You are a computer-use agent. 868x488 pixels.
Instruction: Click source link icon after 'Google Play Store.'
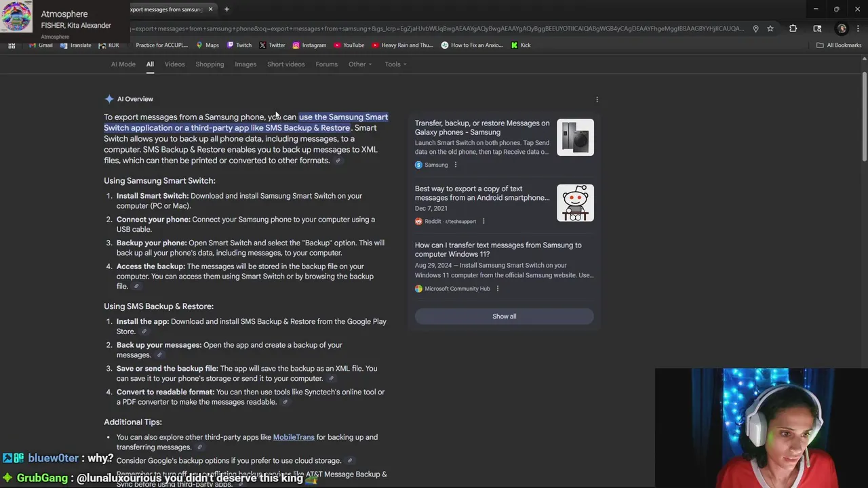pos(144,332)
